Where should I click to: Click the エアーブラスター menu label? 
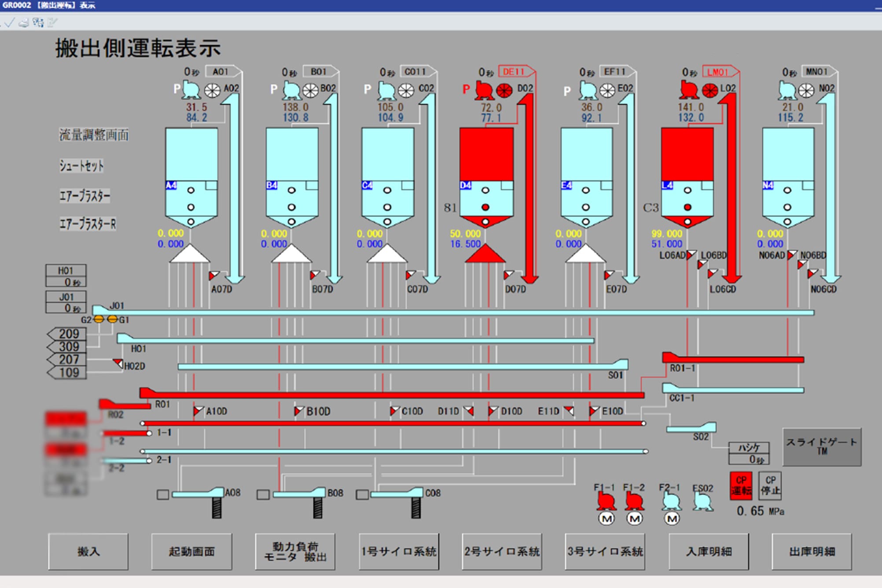(x=85, y=195)
